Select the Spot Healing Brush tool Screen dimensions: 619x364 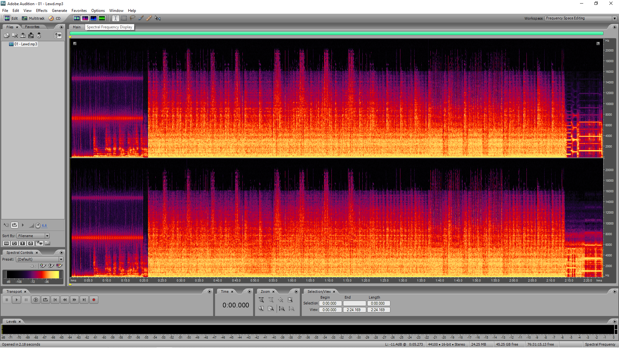149,18
